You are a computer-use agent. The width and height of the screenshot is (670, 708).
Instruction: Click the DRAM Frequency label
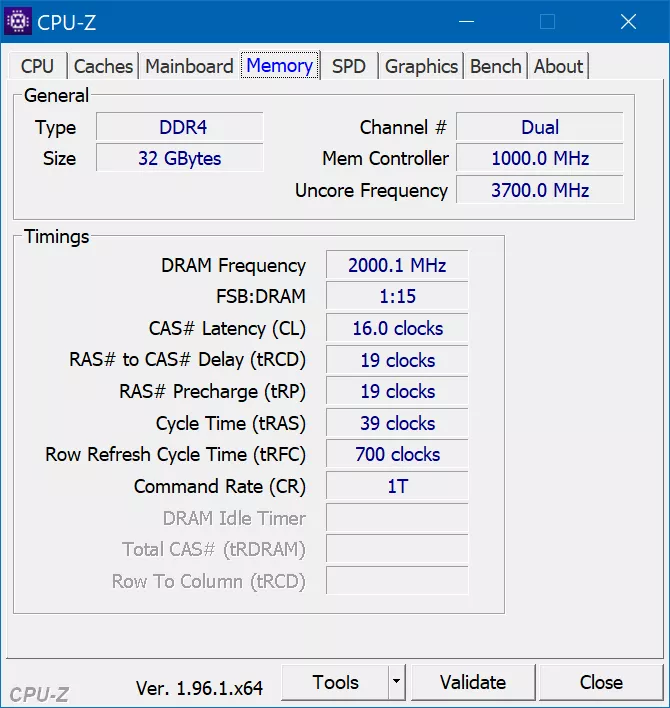tap(233, 266)
